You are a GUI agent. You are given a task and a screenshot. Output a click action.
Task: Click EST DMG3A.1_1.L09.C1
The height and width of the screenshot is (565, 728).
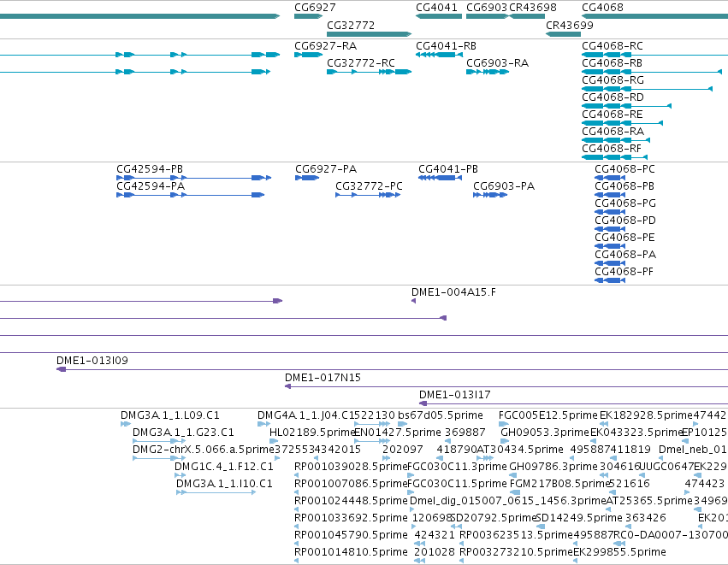[x=170, y=415]
